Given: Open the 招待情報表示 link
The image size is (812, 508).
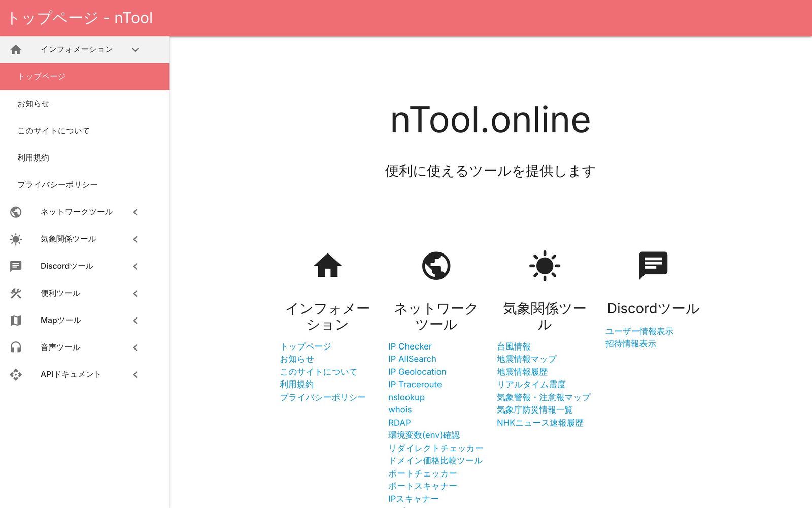Looking at the screenshot, I should [631, 344].
